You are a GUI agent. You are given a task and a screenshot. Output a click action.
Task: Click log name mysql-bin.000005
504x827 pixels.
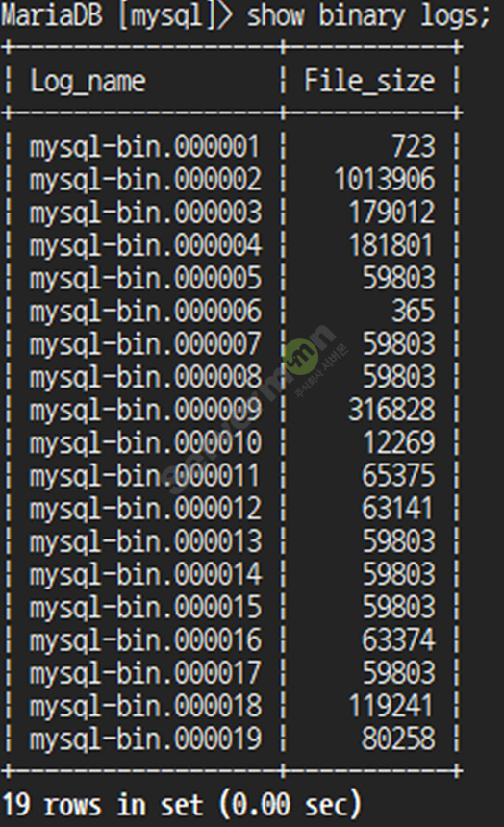pyautogui.click(x=144, y=279)
